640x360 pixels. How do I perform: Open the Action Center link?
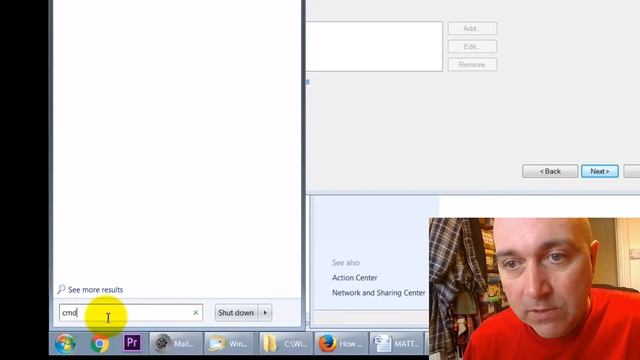point(355,278)
